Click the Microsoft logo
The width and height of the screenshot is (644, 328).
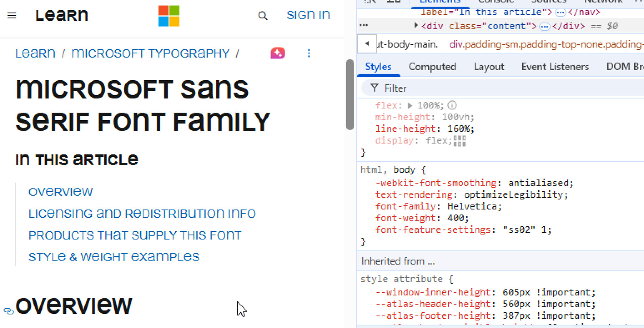169,16
